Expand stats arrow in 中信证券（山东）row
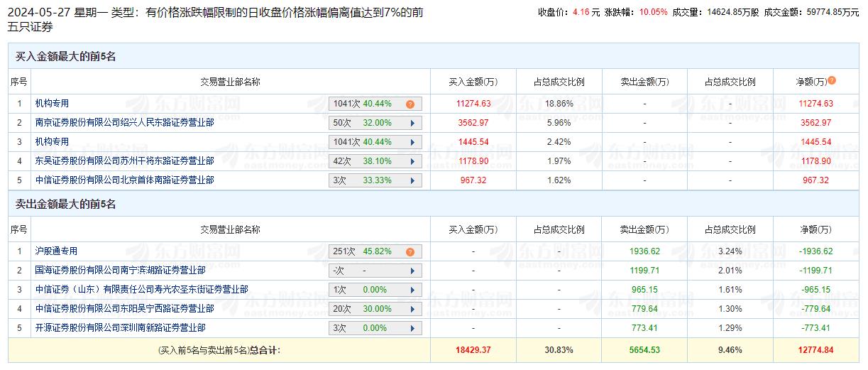 (412, 290)
